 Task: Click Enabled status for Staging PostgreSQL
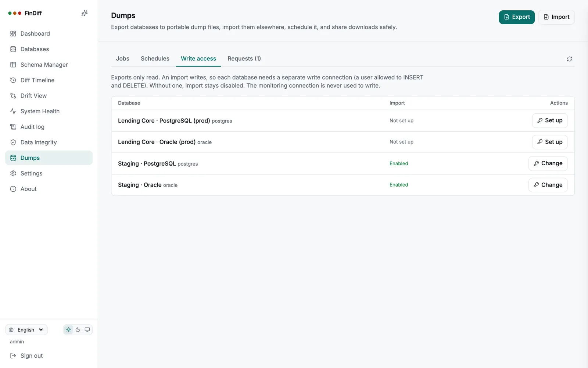(399, 163)
